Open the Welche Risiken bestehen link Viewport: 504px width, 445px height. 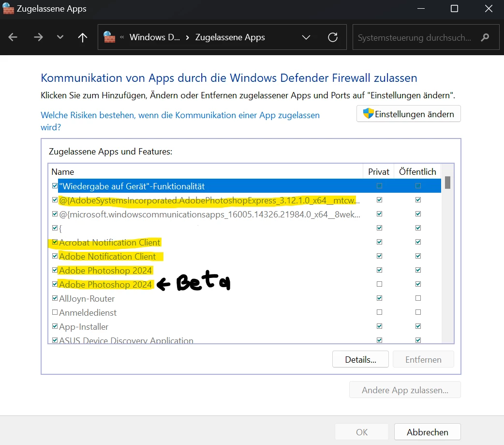coord(180,121)
